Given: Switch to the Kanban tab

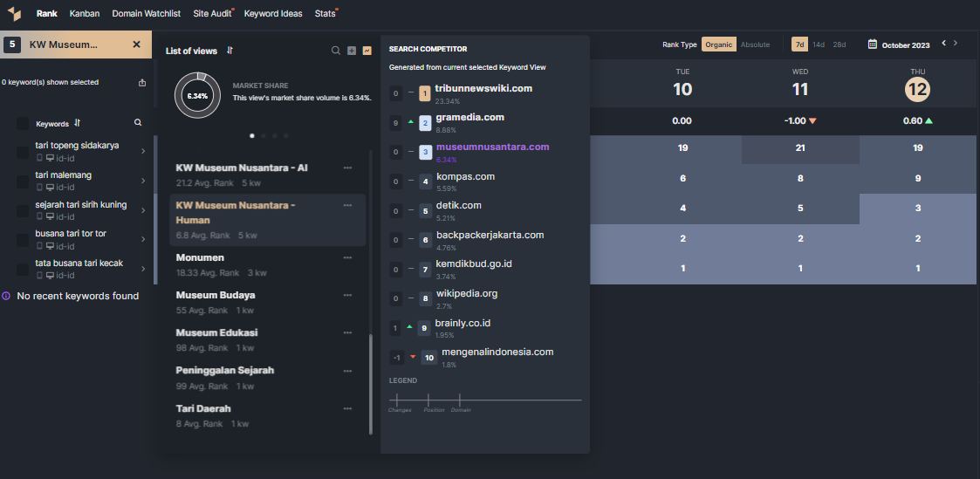Looking at the screenshot, I should click(x=85, y=14).
